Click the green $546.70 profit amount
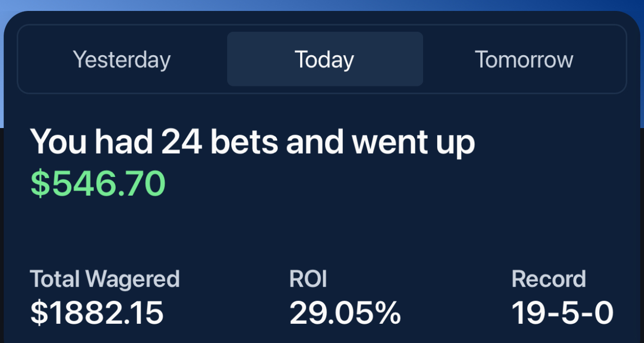644x343 pixels. pyautogui.click(x=98, y=183)
